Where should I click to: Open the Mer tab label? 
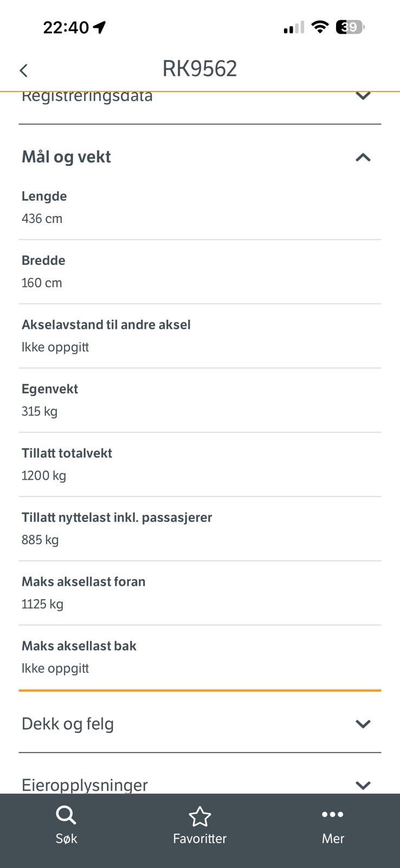333,839
